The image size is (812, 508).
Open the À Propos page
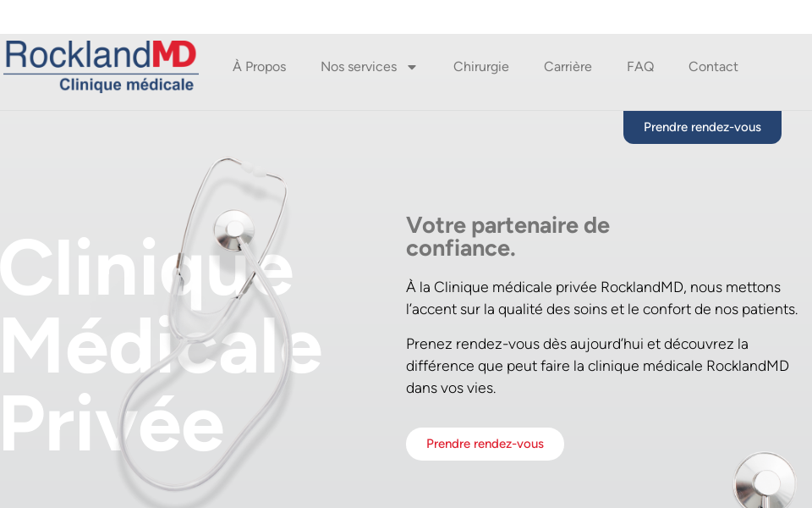[259, 67]
